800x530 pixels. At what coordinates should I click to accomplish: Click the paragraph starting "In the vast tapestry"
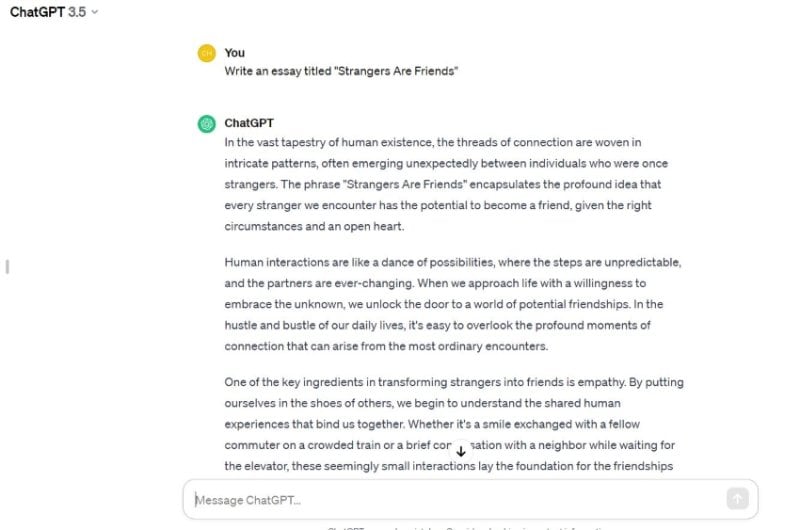click(446, 184)
